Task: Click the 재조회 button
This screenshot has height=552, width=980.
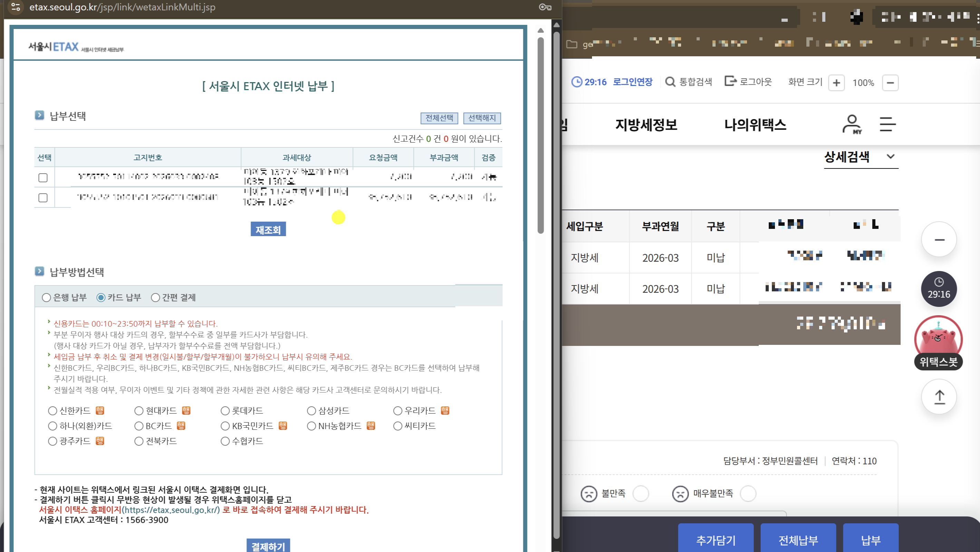Action: (268, 230)
